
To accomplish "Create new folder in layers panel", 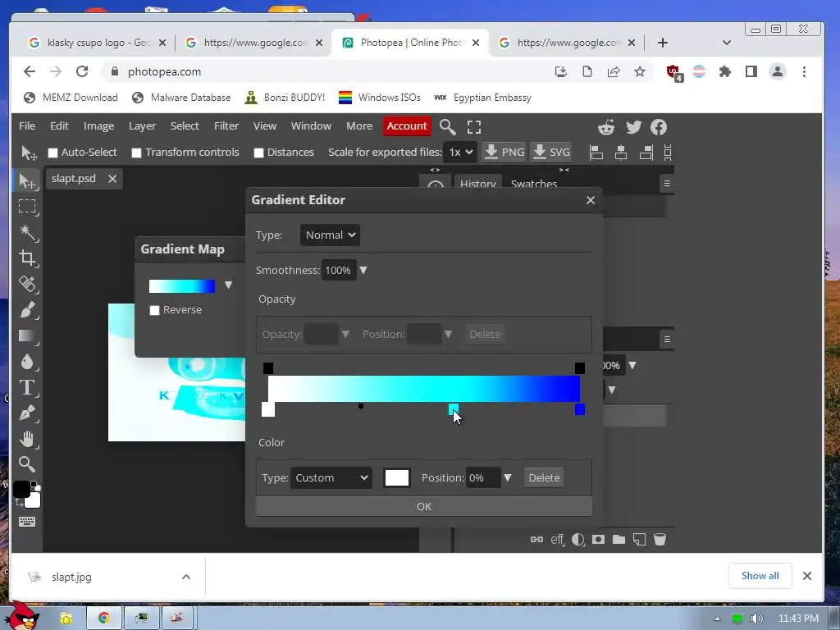I will [619, 540].
